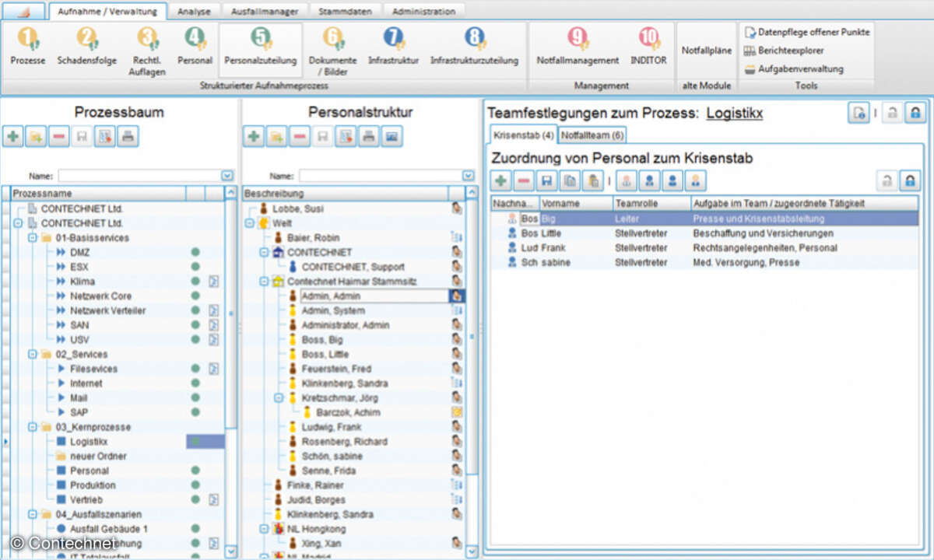Open step 5 Personalzuteilung in ribbon
Viewport: 934px width, 560px height.
[x=260, y=46]
